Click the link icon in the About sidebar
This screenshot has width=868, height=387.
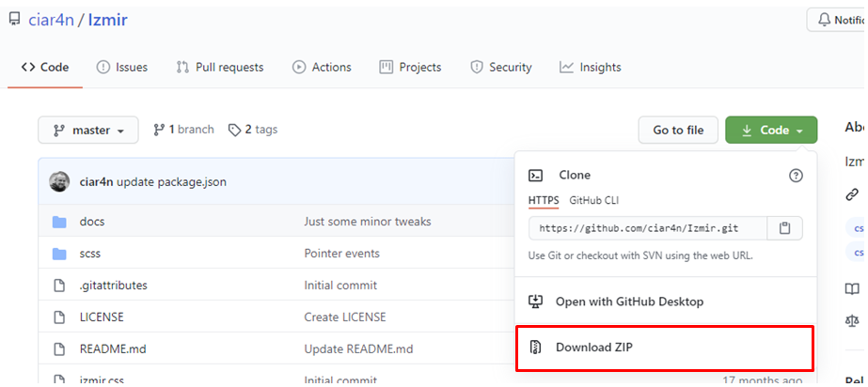point(853,194)
